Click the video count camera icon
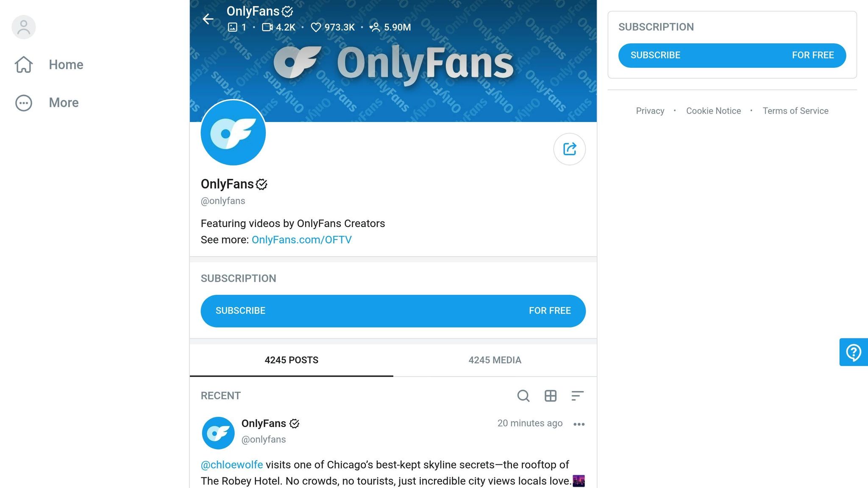 (266, 27)
